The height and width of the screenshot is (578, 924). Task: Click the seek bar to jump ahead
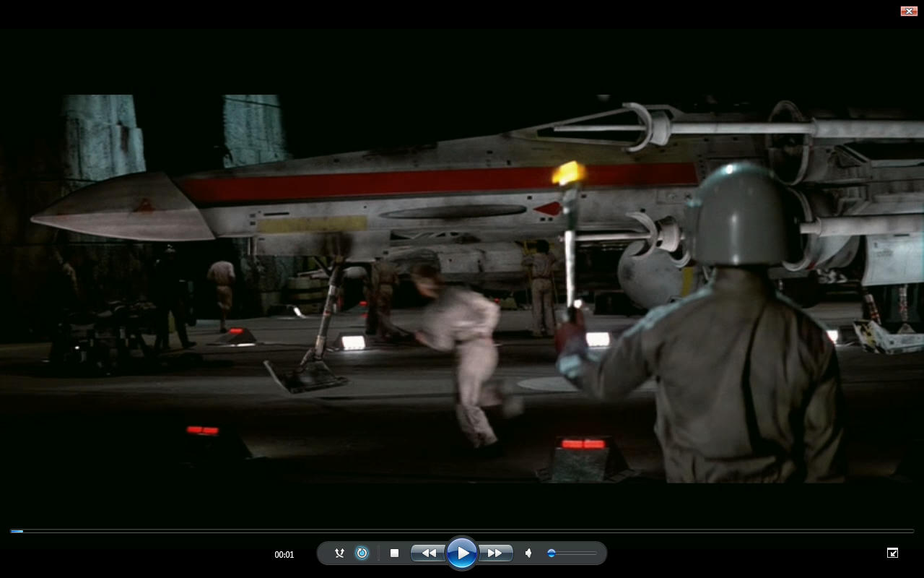tap(462, 531)
